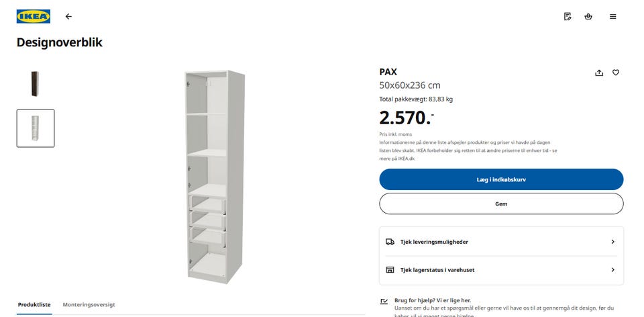Select the closed dark wardrobe thumbnail
The width and height of the screenshot is (644, 317).
[x=36, y=84]
